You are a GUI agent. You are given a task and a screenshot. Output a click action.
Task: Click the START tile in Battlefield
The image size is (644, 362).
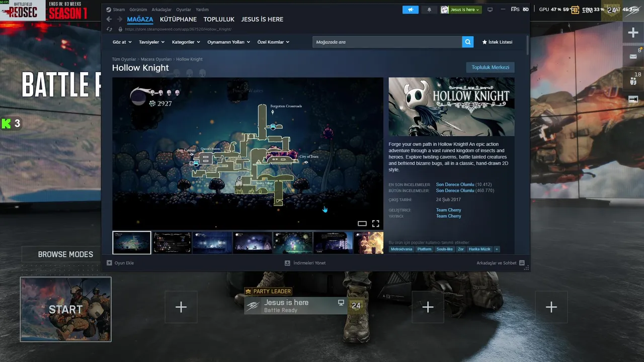[65, 309]
